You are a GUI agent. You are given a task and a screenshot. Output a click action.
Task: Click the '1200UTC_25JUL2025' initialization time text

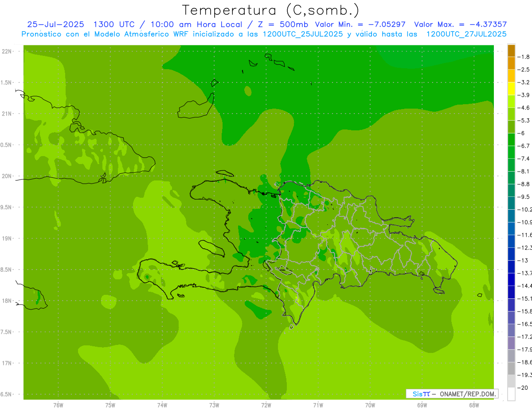[303, 34]
